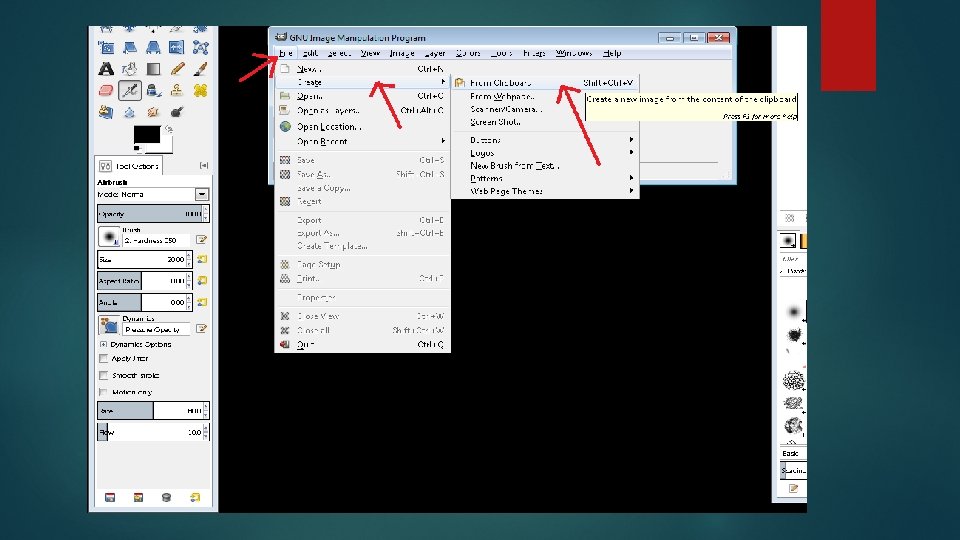Reset brush size to native size

201,259
